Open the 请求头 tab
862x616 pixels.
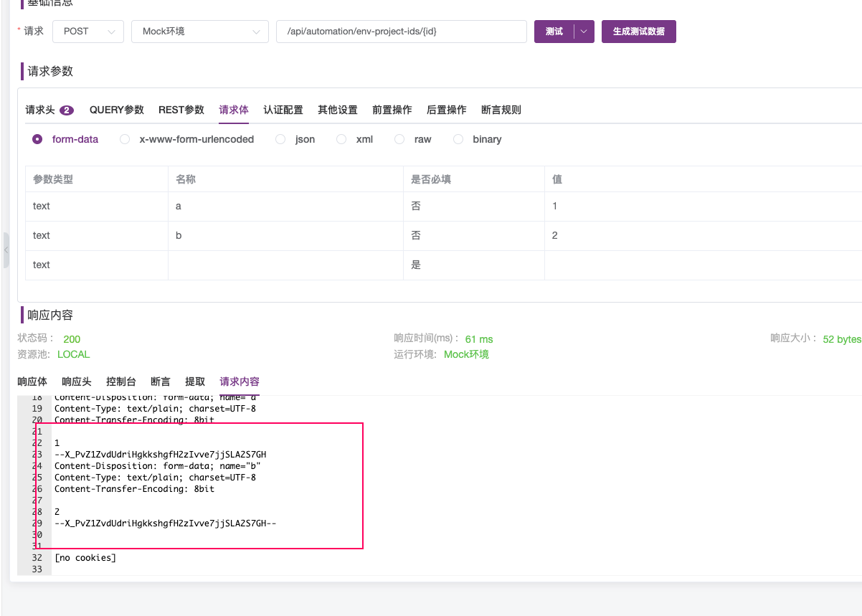pyautogui.click(x=41, y=110)
